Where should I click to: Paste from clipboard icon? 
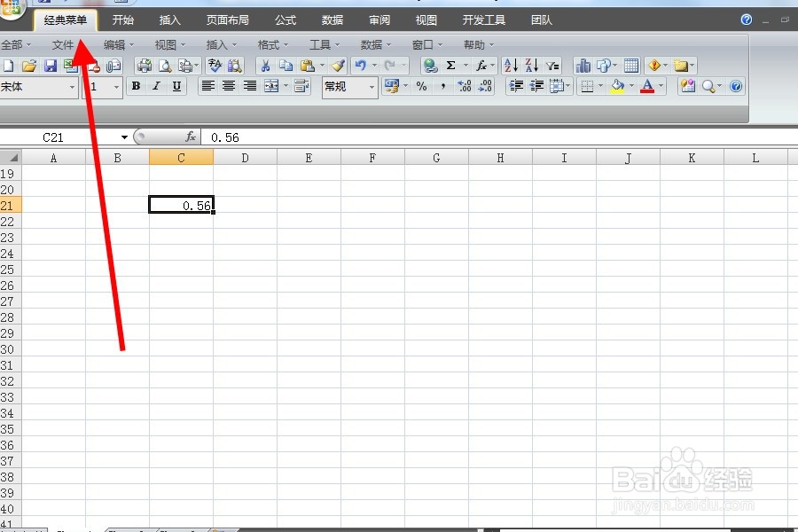tap(307, 66)
